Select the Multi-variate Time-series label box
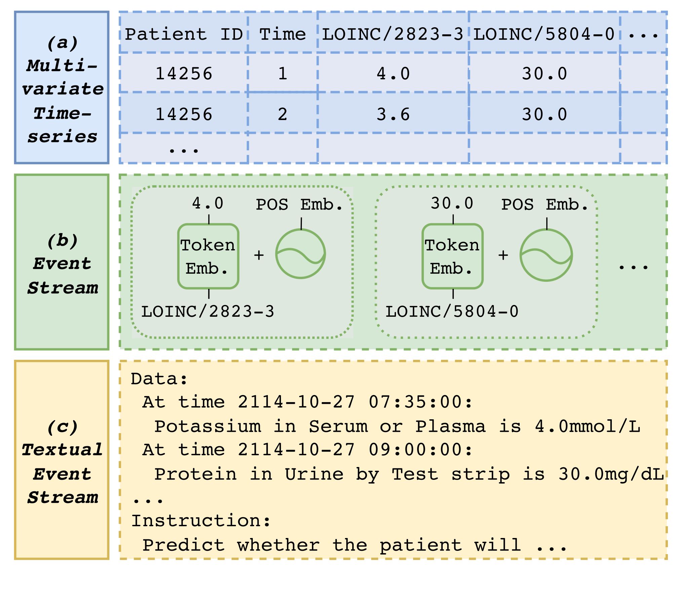Image resolution: width=679 pixels, height=616 pixels. click(x=62, y=88)
